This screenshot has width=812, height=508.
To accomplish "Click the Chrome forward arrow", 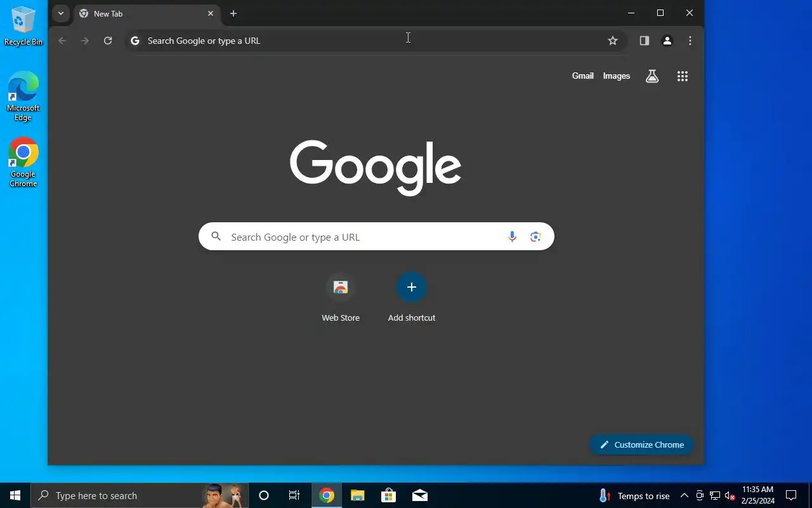I will [85, 41].
